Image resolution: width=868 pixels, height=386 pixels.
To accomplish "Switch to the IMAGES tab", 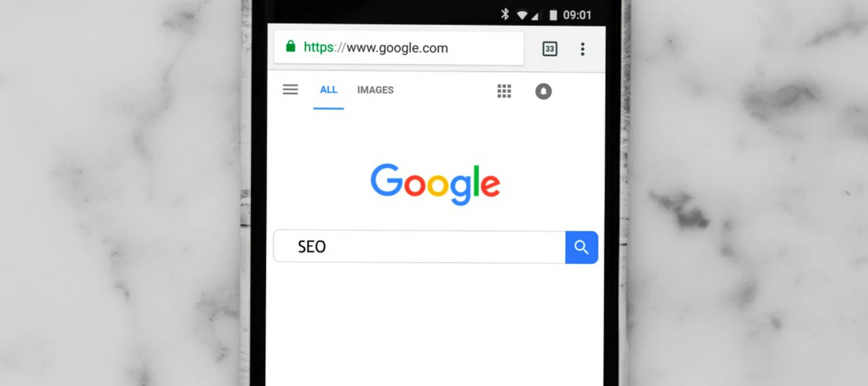I will (x=376, y=90).
